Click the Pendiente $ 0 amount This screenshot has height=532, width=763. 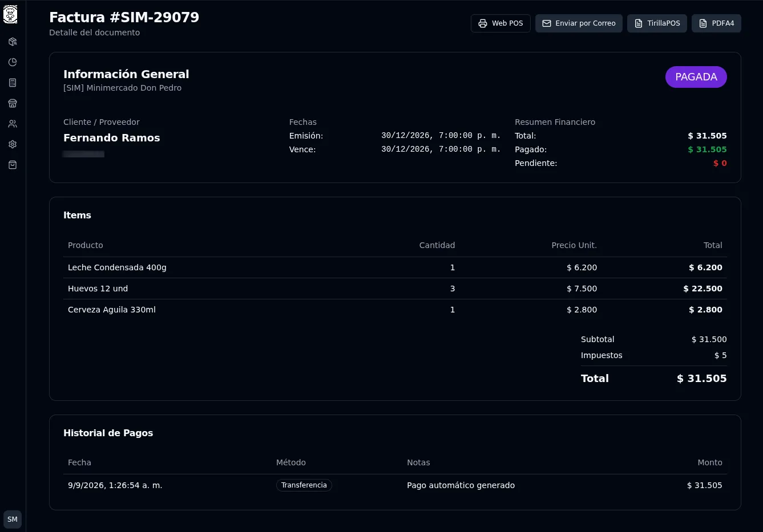point(720,163)
